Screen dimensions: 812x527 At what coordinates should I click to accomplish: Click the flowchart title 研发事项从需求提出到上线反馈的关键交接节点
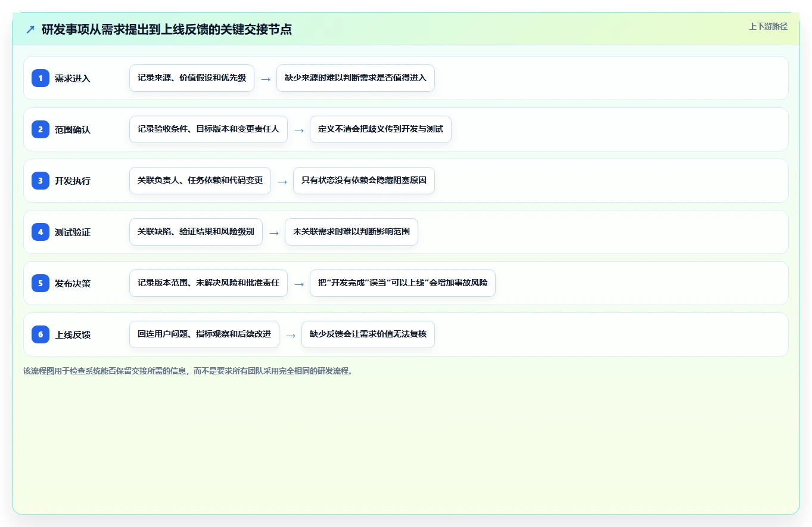click(167, 29)
